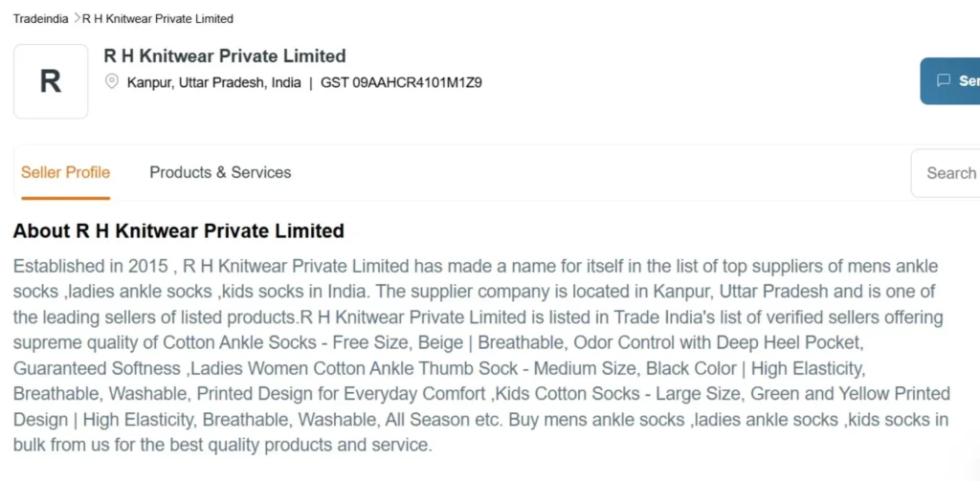Switch to Products & Services tab
This screenshot has width=980, height=481.
tap(220, 173)
